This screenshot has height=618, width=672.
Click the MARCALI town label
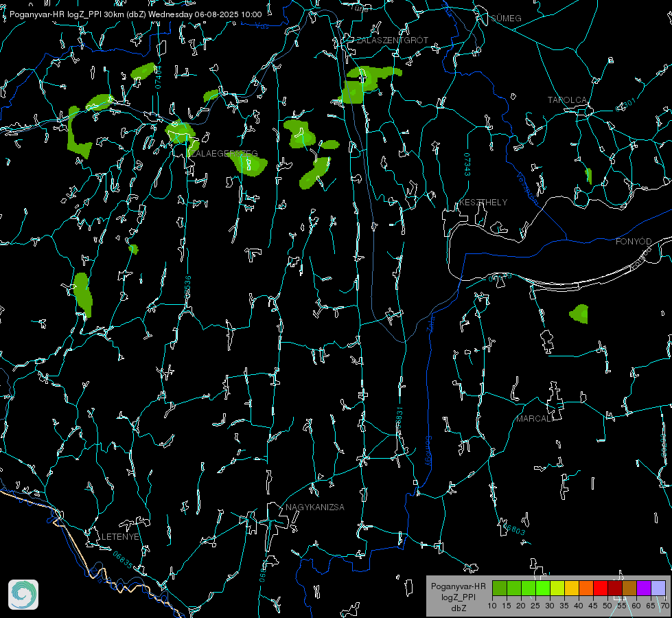tap(535, 419)
